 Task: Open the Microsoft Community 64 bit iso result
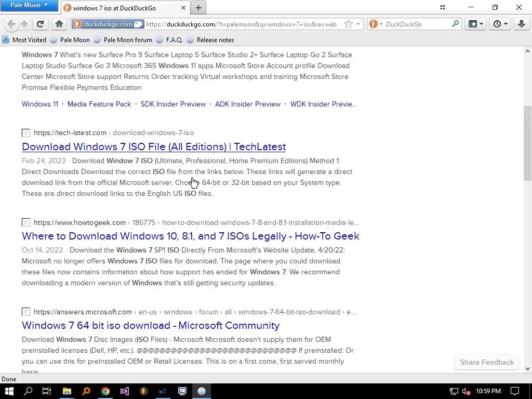pyautogui.click(x=151, y=325)
